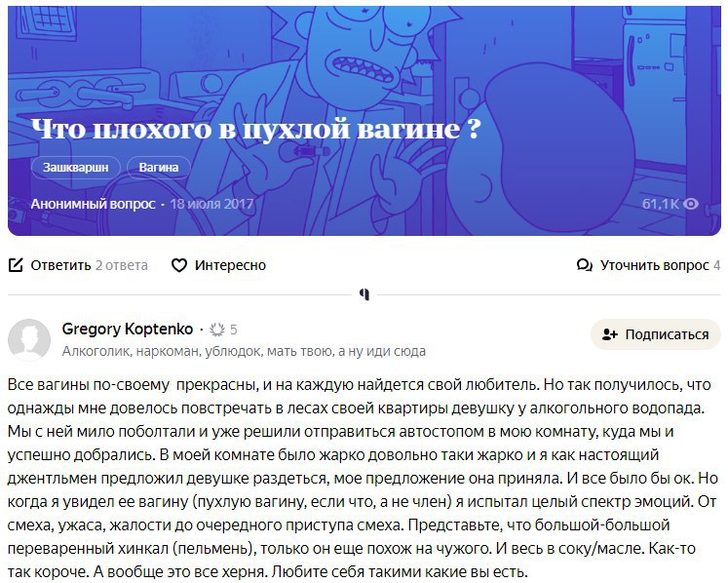Click the eye views icon next to 61,1K
728x583 pixels.
[x=691, y=204]
